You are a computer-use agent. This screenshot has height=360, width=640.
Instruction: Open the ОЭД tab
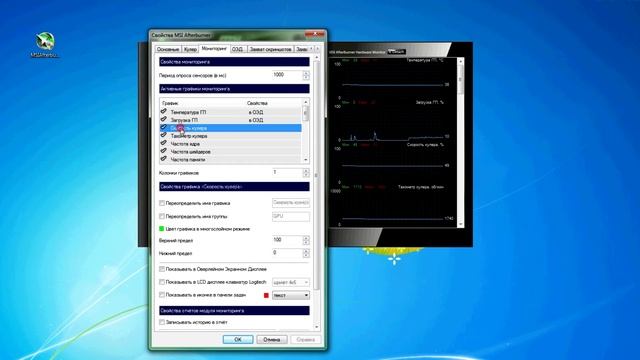coord(238,49)
